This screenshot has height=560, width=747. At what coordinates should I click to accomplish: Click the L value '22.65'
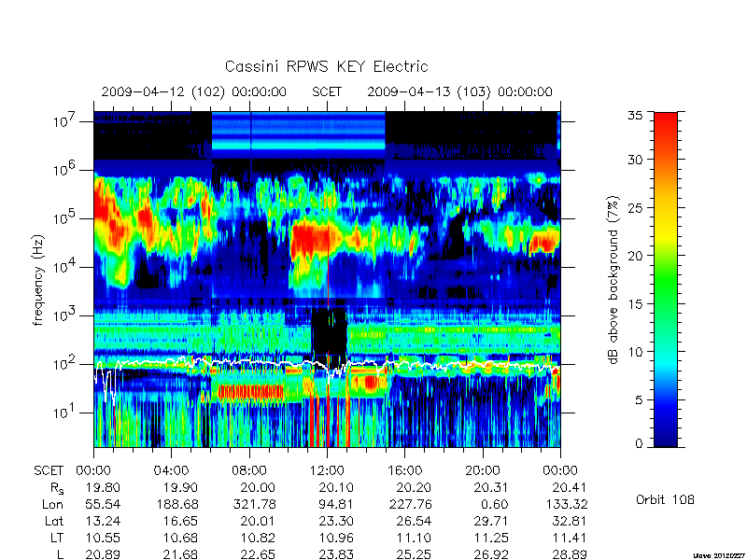pyautogui.click(x=258, y=554)
